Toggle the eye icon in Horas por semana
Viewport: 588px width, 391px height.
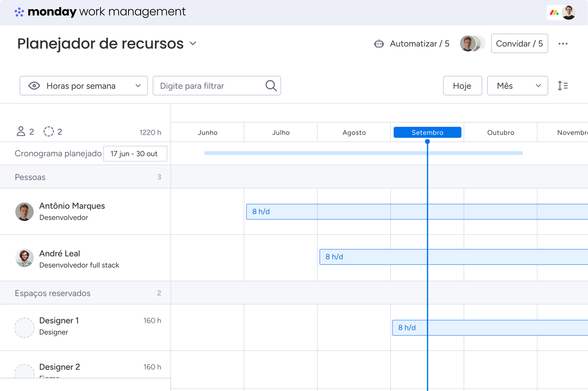click(34, 86)
